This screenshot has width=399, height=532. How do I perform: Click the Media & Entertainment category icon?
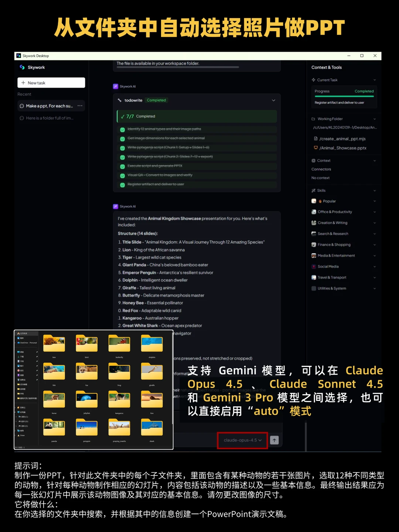coord(314,256)
